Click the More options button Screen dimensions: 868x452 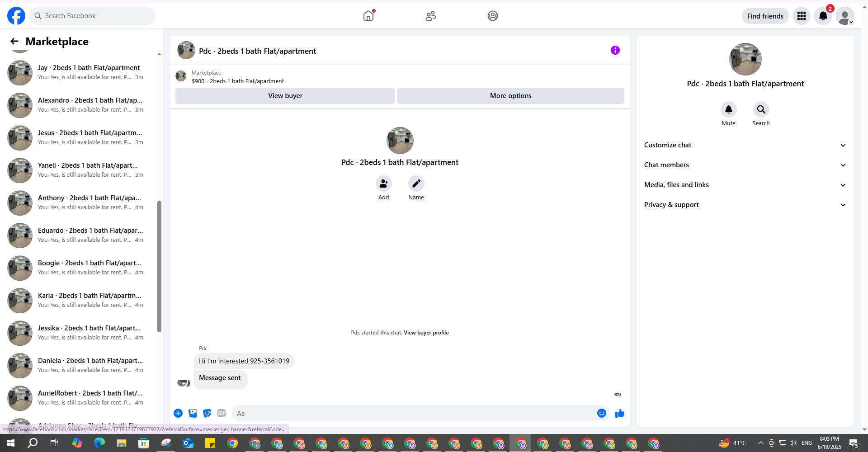click(511, 96)
